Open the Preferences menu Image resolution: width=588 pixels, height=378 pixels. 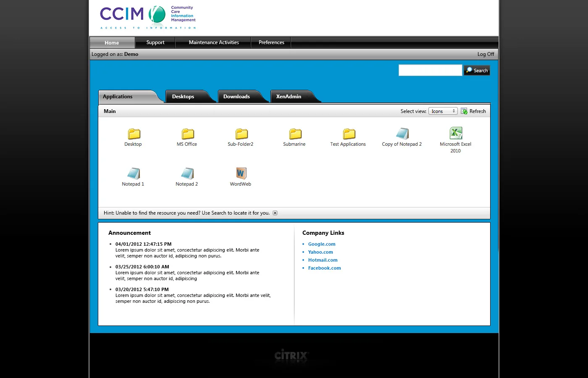click(271, 42)
